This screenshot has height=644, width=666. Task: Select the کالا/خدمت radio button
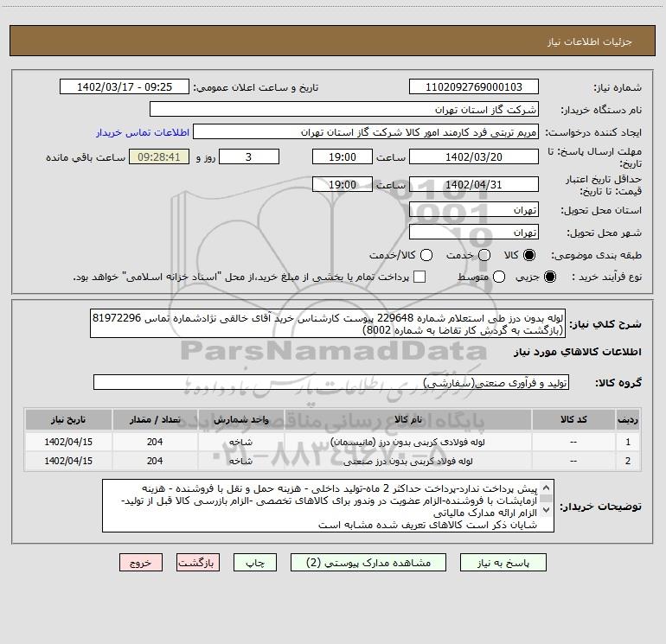click(x=426, y=255)
